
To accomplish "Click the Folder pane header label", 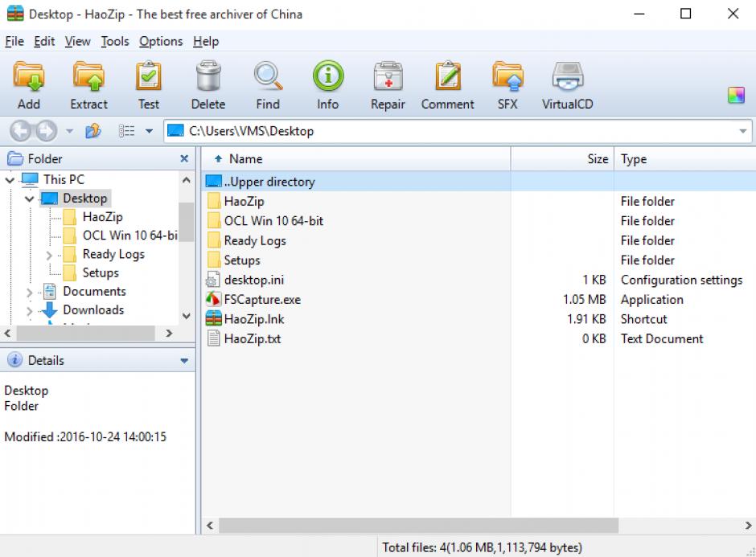I will click(x=45, y=159).
